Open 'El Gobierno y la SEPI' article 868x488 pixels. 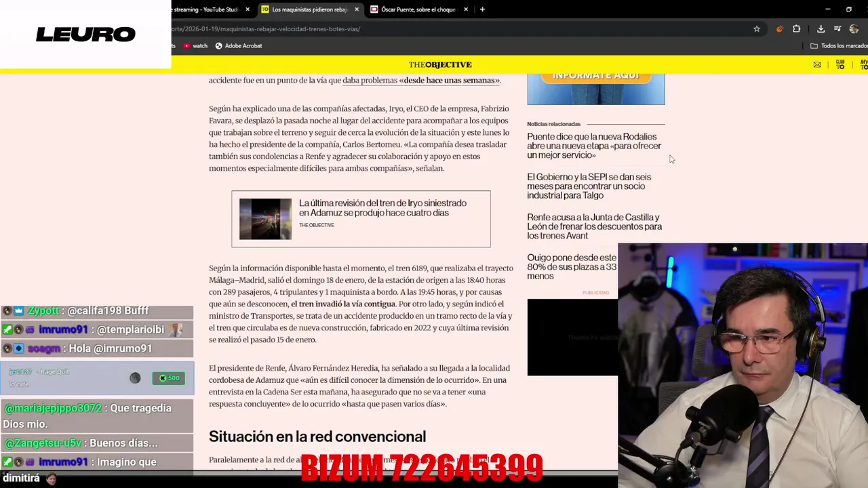[589, 186]
